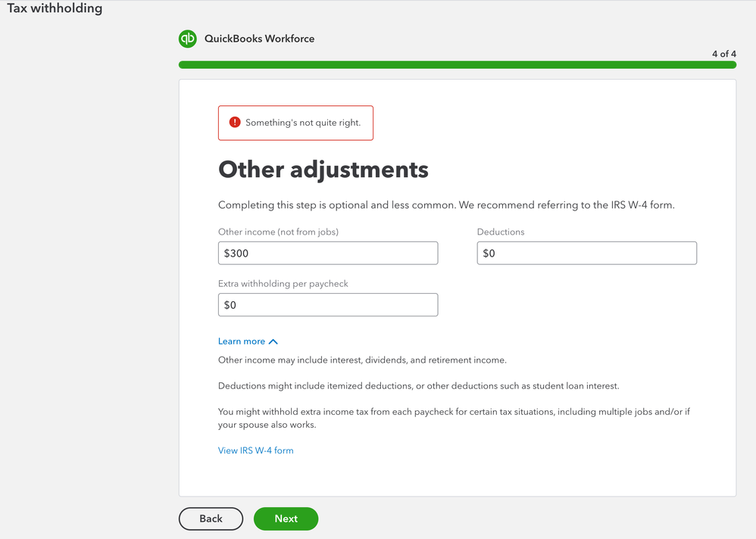Click the QuickBooks Workforce title text

pos(259,39)
